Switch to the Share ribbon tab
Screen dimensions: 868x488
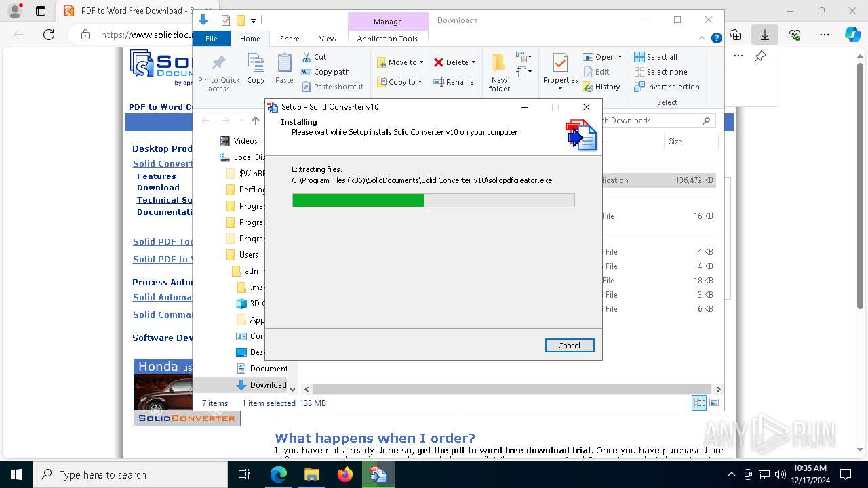(290, 39)
